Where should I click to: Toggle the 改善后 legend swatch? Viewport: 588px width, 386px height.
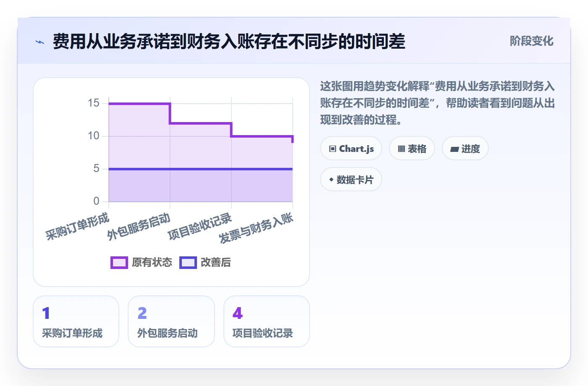point(188,263)
